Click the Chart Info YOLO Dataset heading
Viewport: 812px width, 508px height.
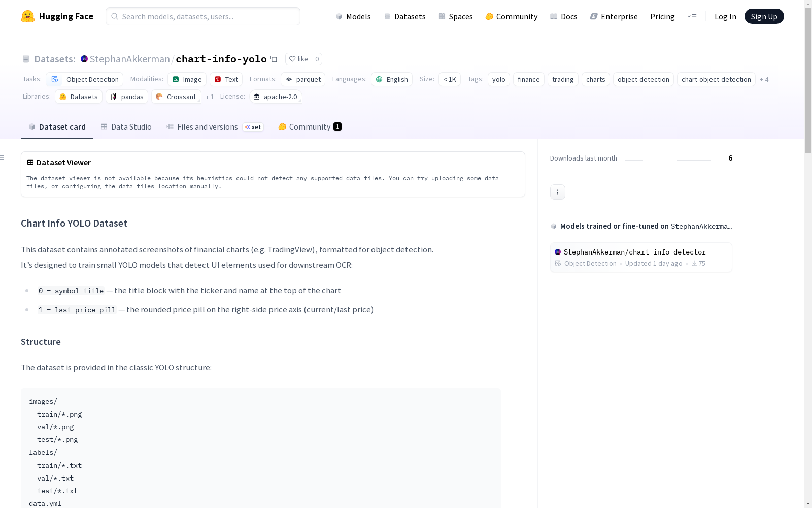74,223
